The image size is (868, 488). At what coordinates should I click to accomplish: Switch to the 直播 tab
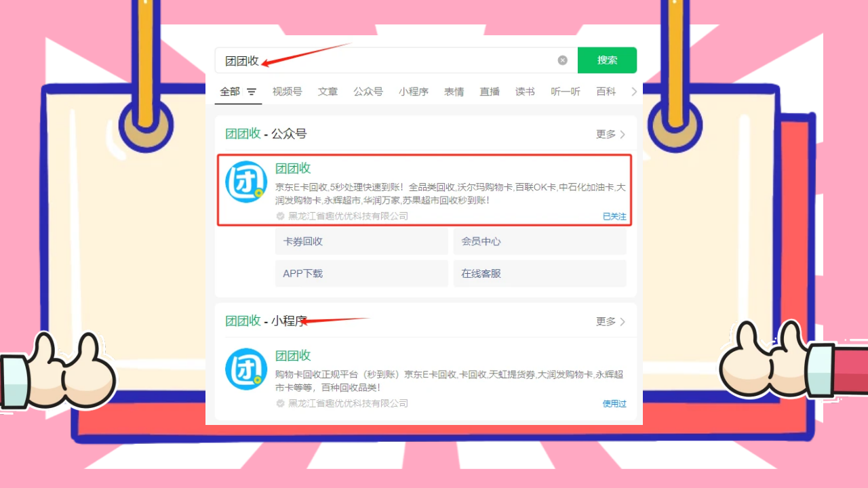(x=490, y=91)
